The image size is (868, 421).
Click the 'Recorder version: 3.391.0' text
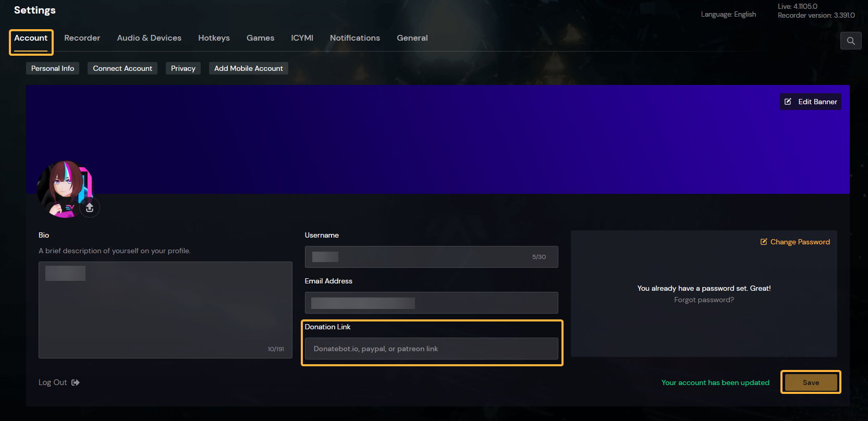(x=816, y=15)
